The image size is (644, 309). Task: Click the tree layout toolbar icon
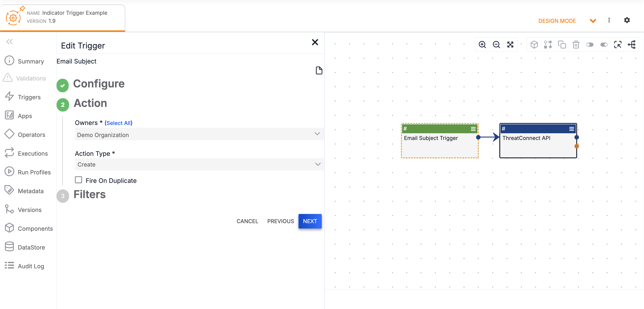[632, 45]
